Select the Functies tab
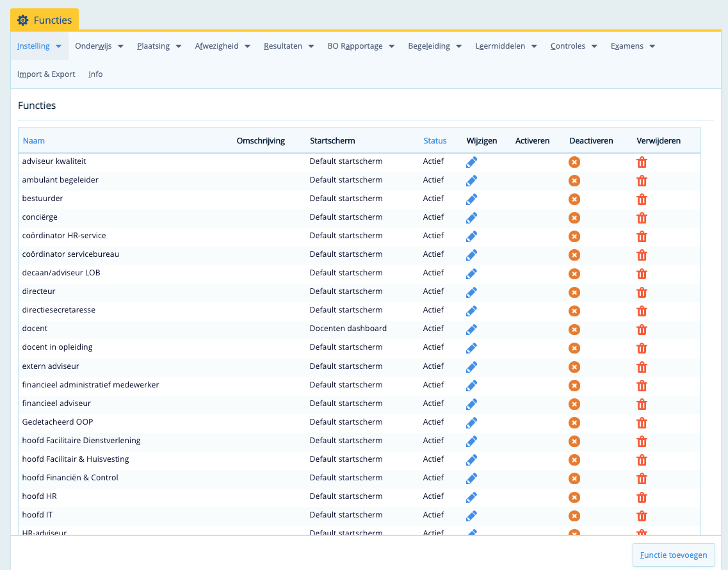The width and height of the screenshot is (728, 570). [45, 20]
